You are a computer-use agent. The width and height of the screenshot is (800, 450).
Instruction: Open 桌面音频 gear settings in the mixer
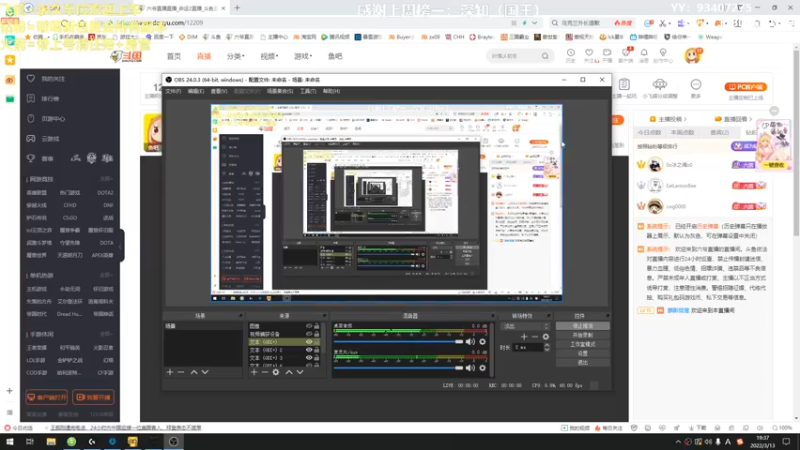pyautogui.click(x=482, y=341)
